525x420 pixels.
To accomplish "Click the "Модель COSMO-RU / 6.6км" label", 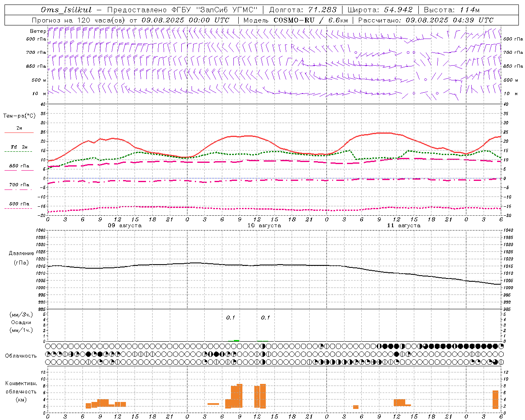I will (x=296, y=20).
